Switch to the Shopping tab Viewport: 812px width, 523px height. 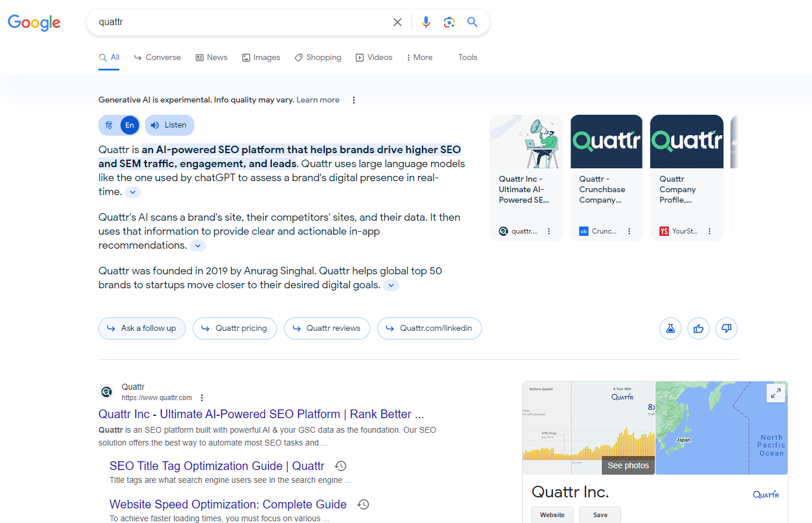318,57
